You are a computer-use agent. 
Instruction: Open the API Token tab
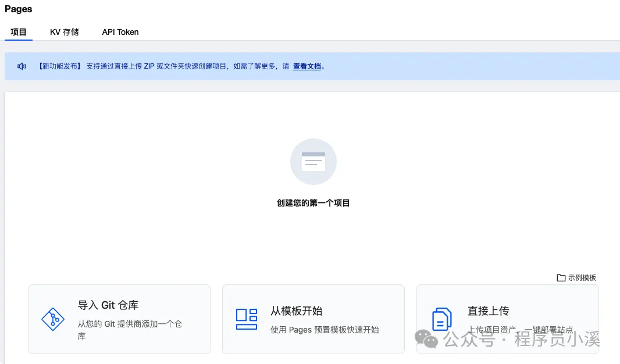(x=120, y=32)
